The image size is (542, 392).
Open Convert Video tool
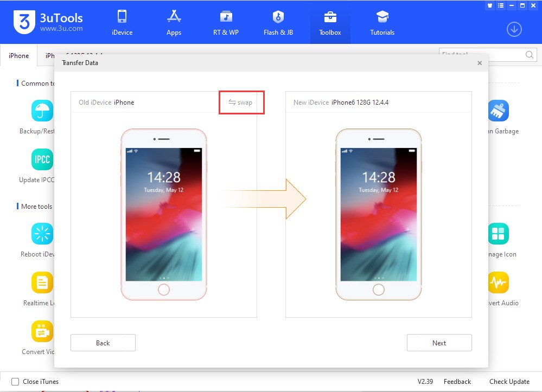42,331
